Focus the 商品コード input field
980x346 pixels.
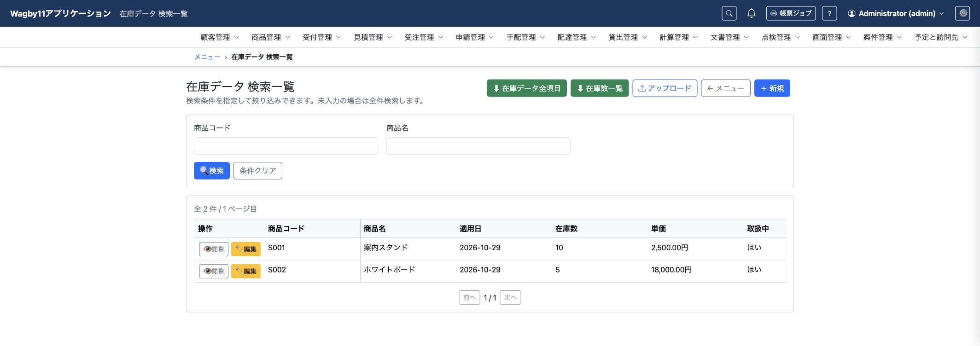286,146
